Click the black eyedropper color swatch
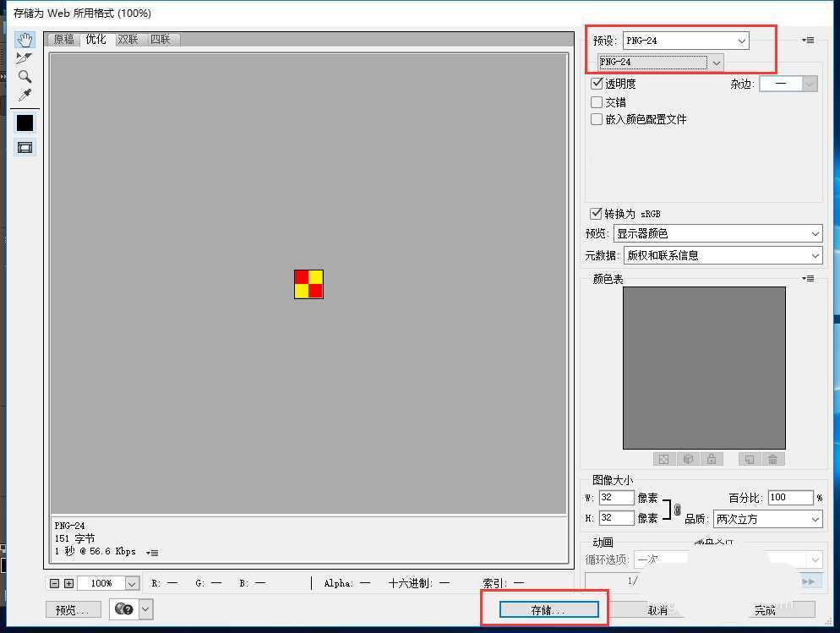 point(25,123)
